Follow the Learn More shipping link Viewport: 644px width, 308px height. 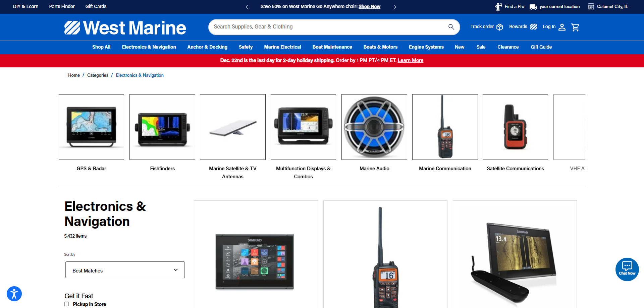point(410,61)
